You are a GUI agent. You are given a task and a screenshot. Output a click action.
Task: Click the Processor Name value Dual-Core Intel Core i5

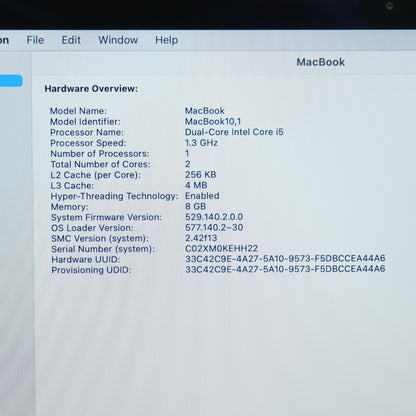pyautogui.click(x=234, y=132)
